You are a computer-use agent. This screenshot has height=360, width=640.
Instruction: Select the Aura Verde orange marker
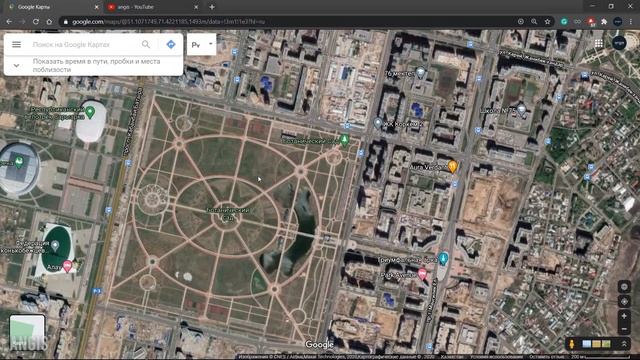452,166
